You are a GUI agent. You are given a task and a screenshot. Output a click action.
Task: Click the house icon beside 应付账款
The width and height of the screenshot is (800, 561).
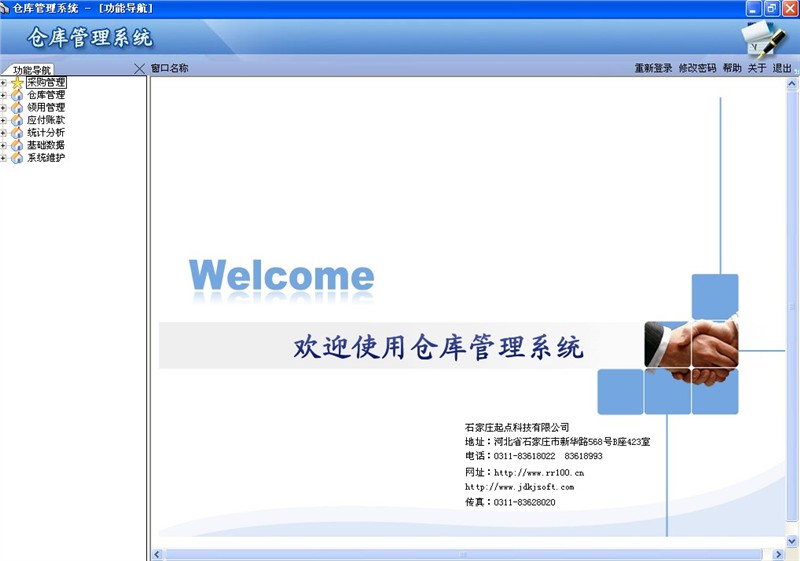tap(17, 120)
